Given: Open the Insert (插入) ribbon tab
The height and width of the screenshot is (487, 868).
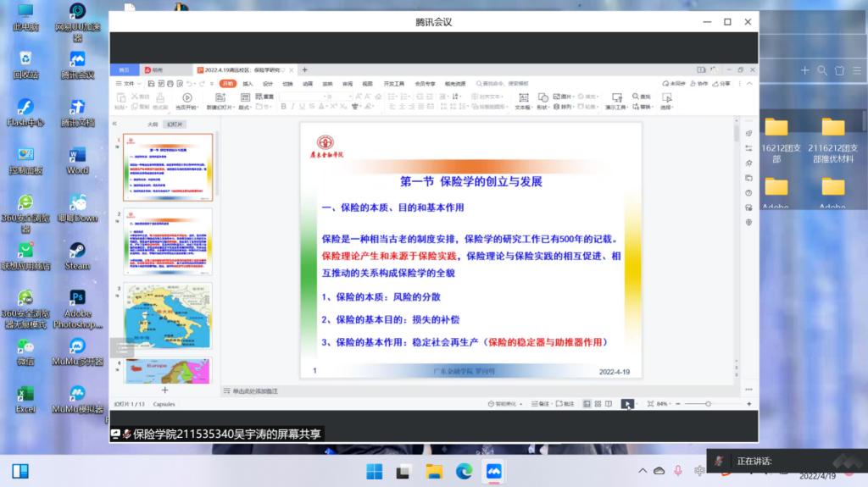Looking at the screenshot, I should click(248, 84).
